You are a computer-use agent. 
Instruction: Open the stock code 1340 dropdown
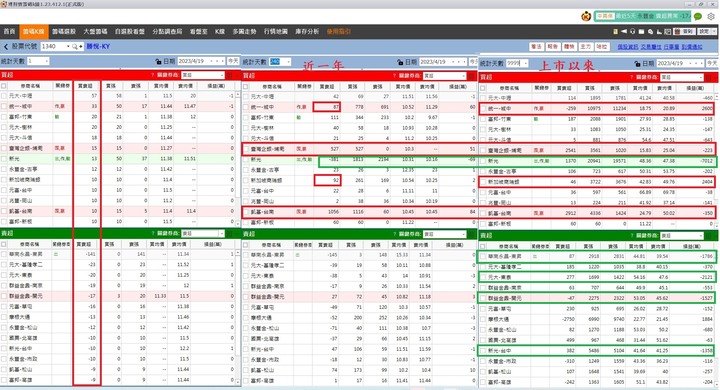tap(68, 46)
